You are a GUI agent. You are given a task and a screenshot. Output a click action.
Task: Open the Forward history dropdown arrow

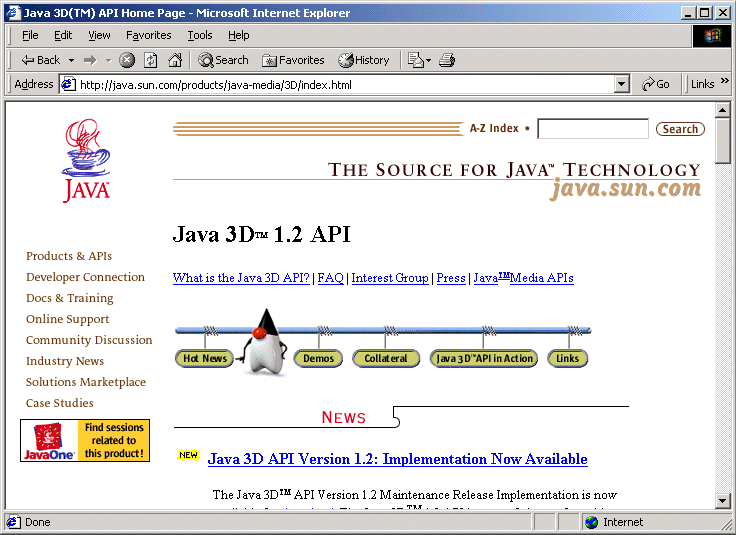click(108, 61)
